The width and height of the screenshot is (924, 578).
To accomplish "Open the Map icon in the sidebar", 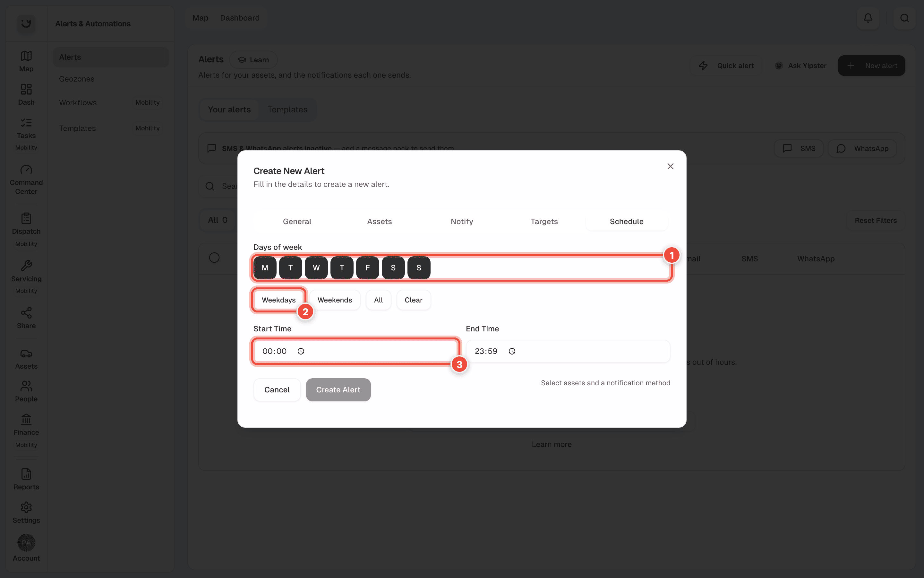I will pyautogui.click(x=26, y=56).
